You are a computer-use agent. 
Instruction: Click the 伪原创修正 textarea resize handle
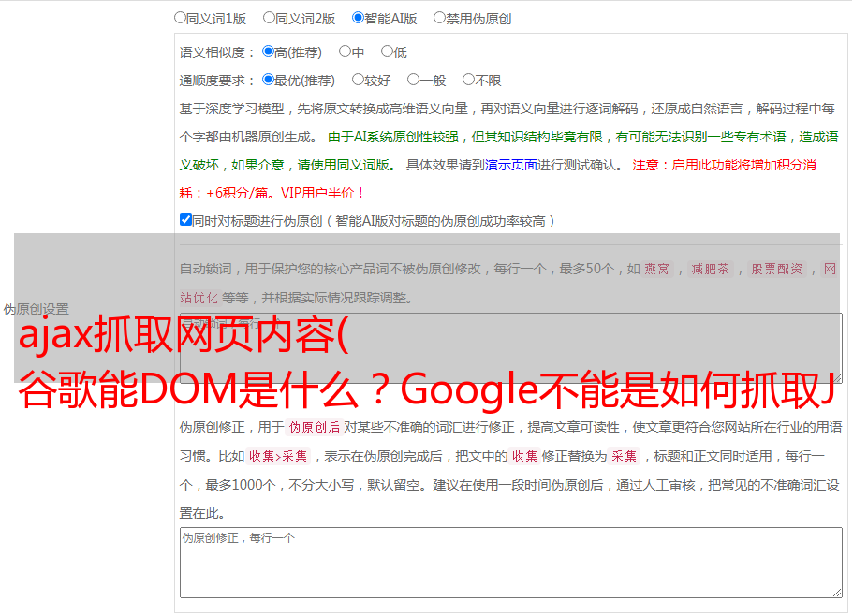pos(837,593)
